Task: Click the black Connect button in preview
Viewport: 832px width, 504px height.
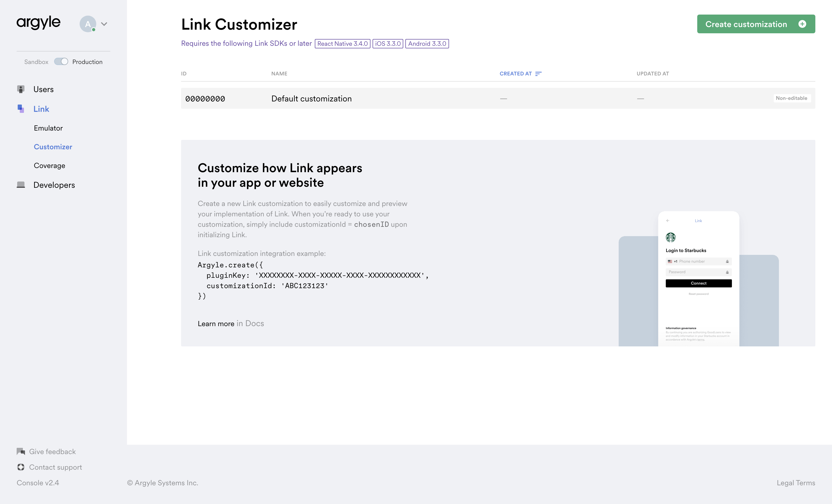Action: 699,283
